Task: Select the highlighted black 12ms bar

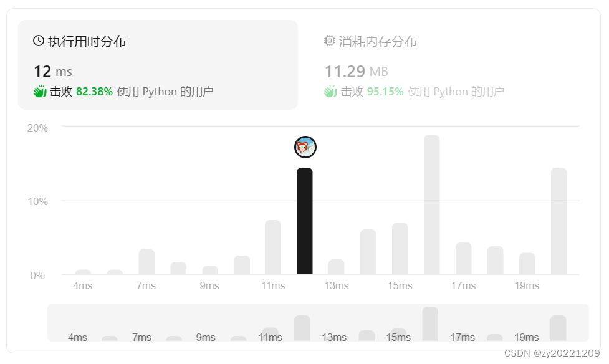Action: (x=305, y=221)
